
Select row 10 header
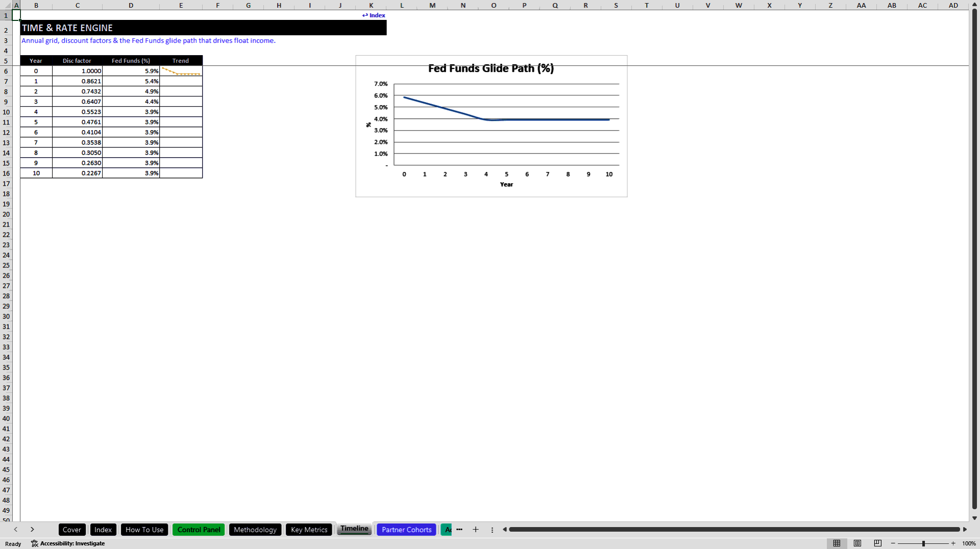[6, 112]
